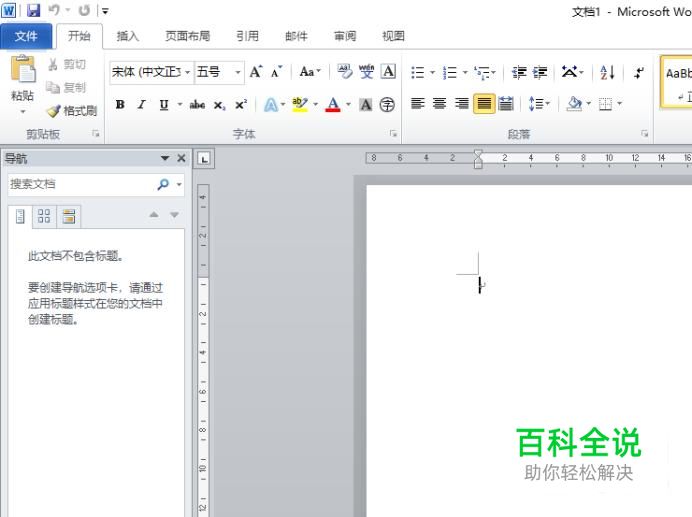Image resolution: width=692 pixels, height=517 pixels.
Task: Switch to the 审阅 (Review) tab
Action: 345,36
